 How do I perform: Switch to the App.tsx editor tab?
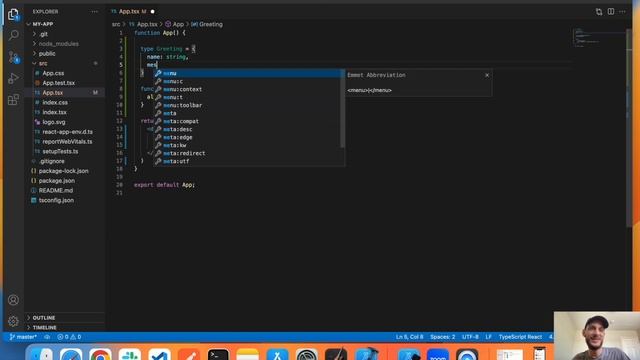[133, 11]
